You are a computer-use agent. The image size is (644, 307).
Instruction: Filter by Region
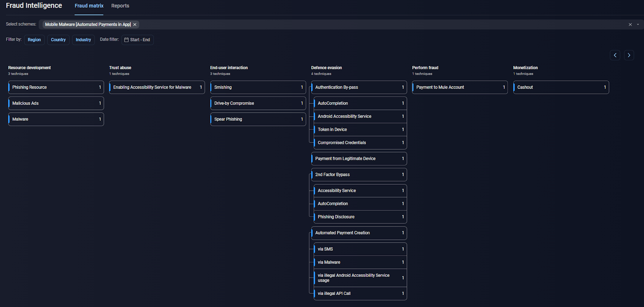tap(34, 40)
